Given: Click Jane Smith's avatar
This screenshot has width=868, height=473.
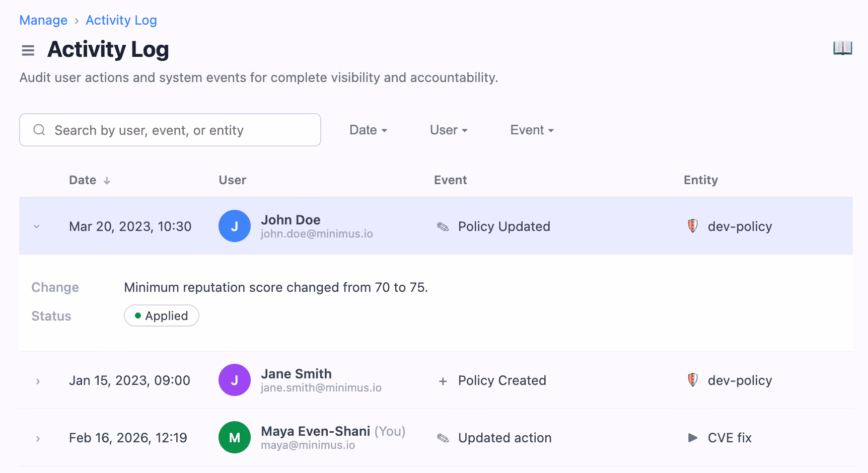Looking at the screenshot, I should pyautogui.click(x=235, y=380).
